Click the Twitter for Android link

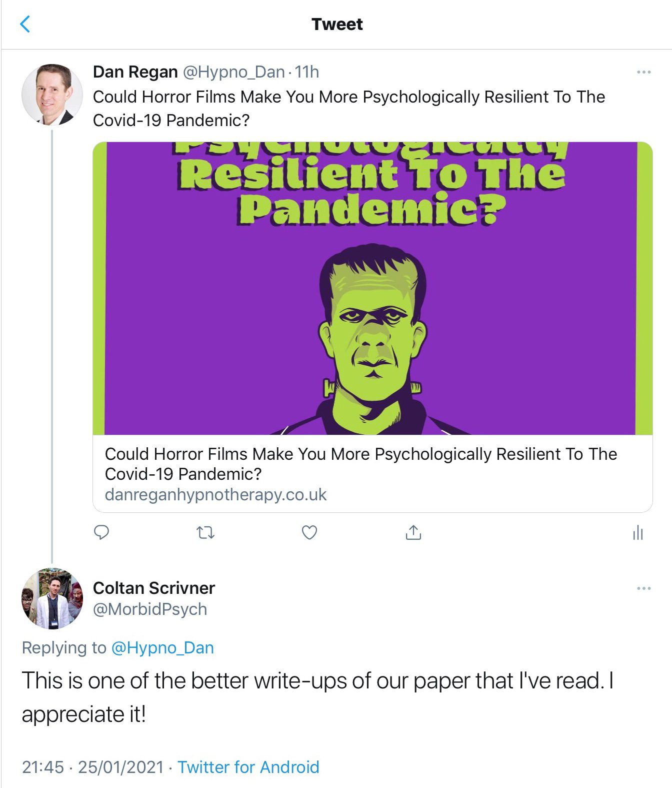tap(248, 767)
